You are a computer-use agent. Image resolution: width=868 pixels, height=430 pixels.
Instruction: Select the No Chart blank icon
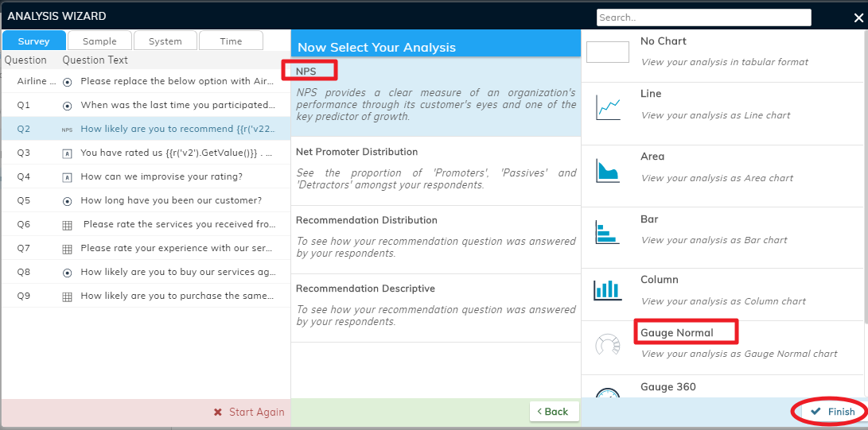(608, 52)
